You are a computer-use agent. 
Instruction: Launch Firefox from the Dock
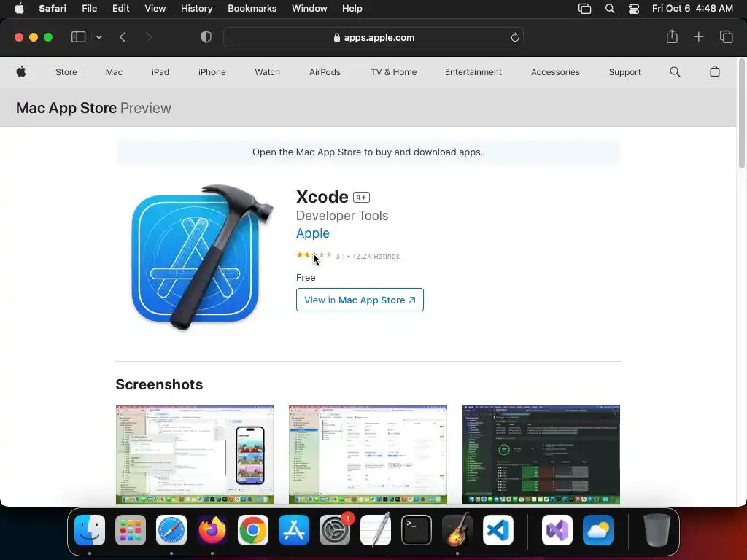click(212, 530)
